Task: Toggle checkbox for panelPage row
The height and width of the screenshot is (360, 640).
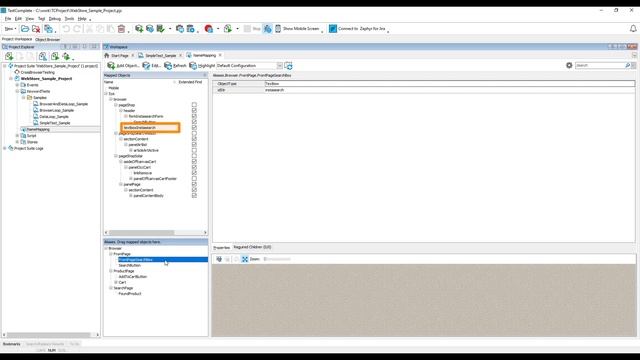Action: point(194,184)
